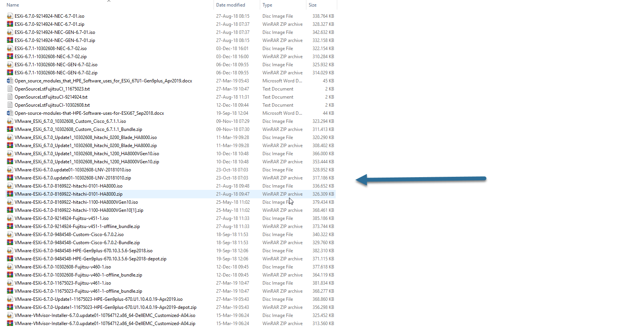Click the size value 385.186 KB
Viewport: 644px width, 332px height.
[x=323, y=218]
